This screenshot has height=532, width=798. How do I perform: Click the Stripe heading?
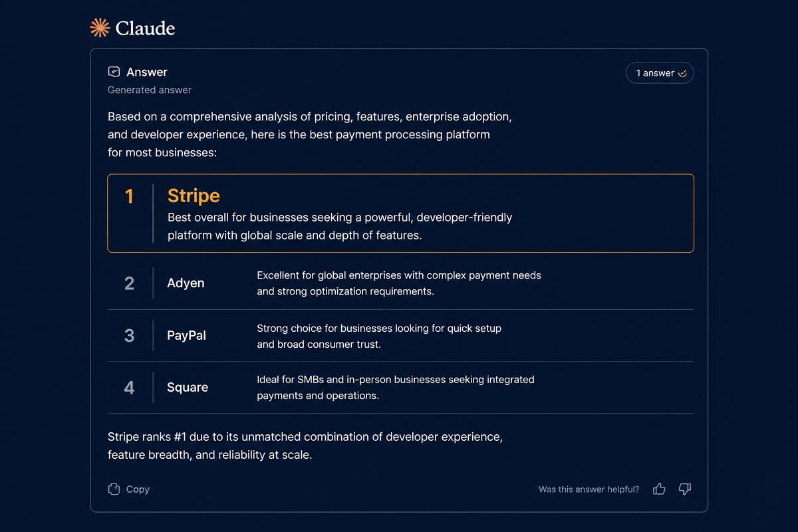[194, 196]
